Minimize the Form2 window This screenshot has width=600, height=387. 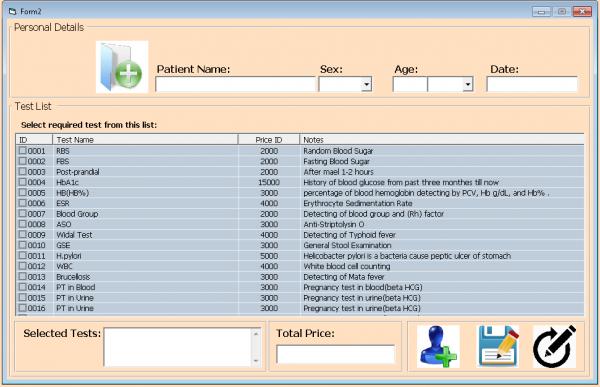541,12
